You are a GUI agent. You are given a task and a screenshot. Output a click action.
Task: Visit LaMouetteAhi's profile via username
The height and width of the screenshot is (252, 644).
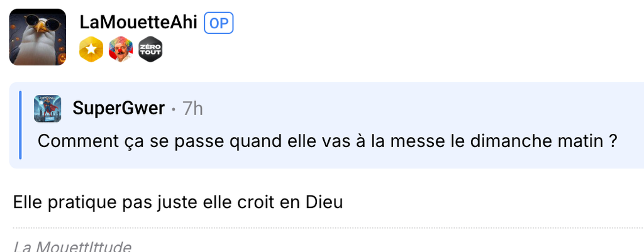[x=138, y=23]
